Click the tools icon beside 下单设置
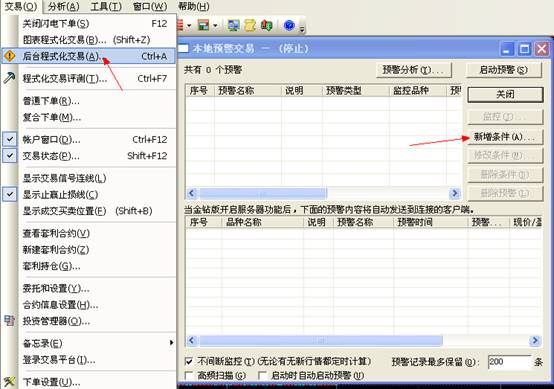Viewport: 554px width, 389px height. [x=10, y=382]
